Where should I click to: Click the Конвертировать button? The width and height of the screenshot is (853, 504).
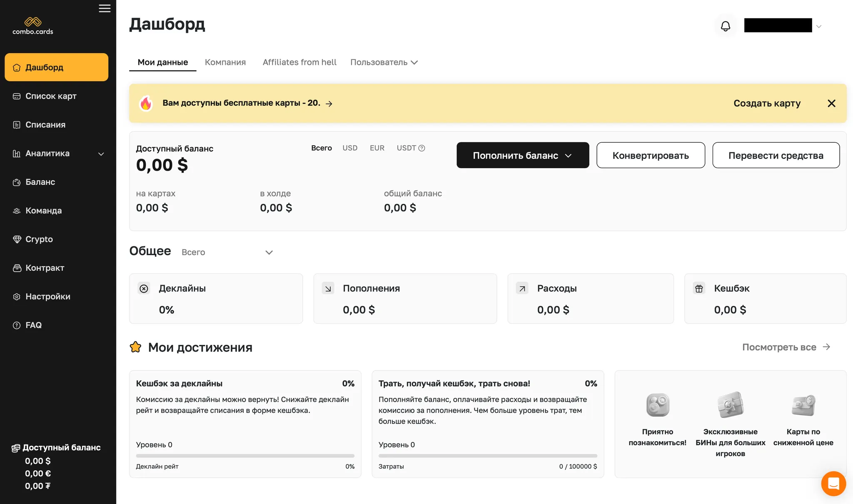pyautogui.click(x=650, y=156)
